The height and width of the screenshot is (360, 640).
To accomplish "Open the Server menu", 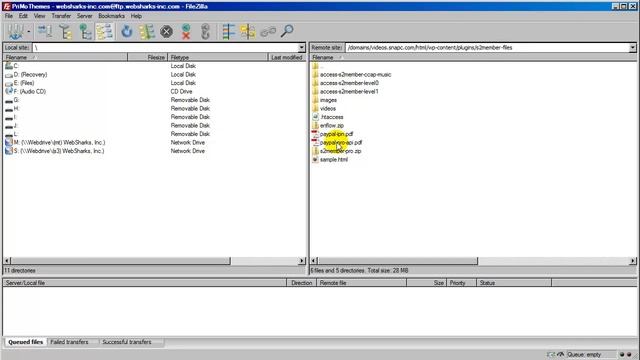I will [x=84, y=16].
